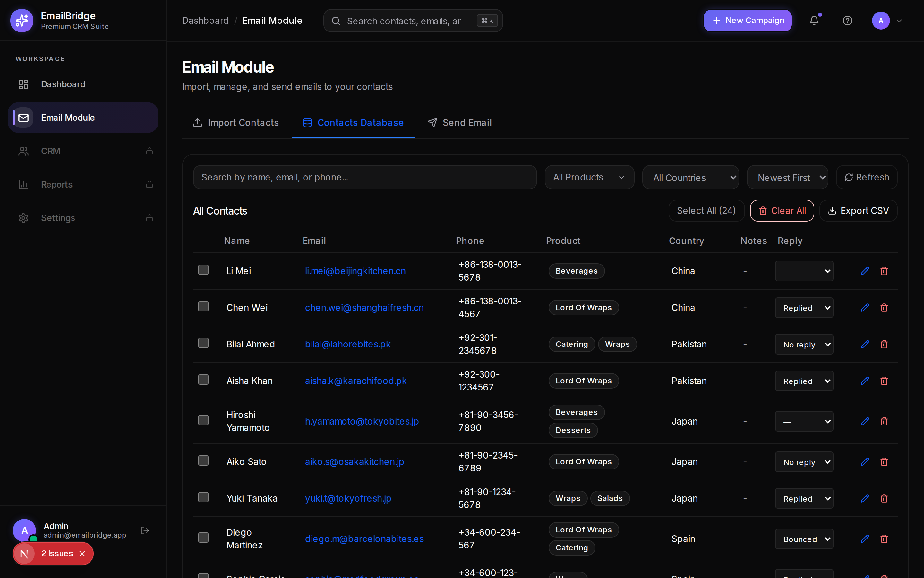Screen dimensions: 924x578
Task: Click the Dashboard breadcrumb link
Action: tap(205, 21)
